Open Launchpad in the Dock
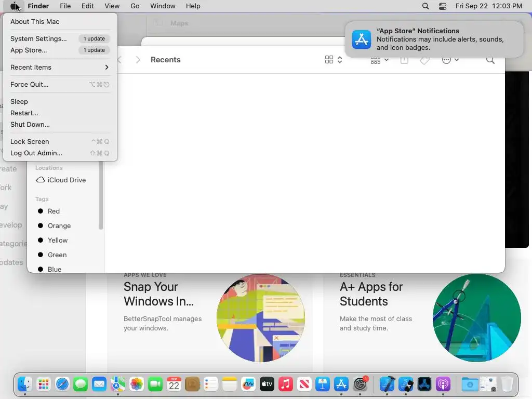 tap(44, 384)
